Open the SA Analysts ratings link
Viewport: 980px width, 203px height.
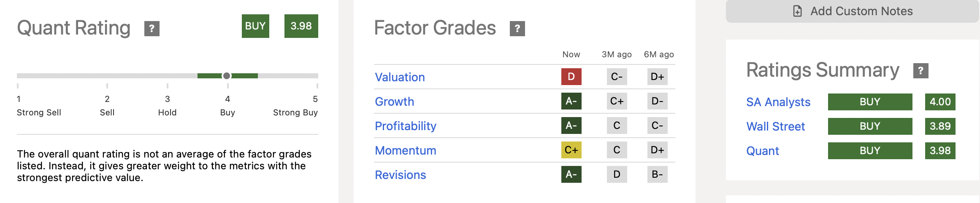click(x=778, y=102)
